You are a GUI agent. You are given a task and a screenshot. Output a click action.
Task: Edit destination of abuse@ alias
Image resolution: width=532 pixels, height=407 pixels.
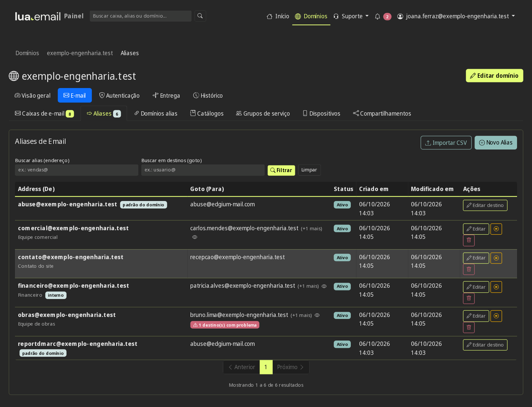[x=485, y=205]
